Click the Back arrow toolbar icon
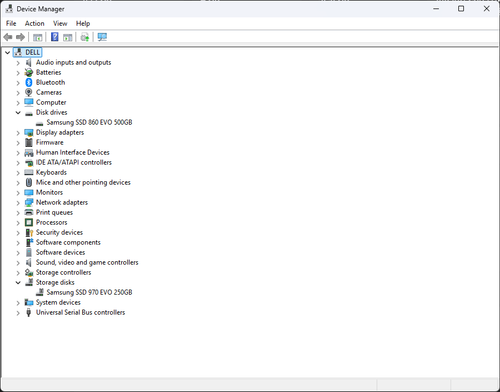Viewport: 500px width, 392px height. click(x=8, y=37)
